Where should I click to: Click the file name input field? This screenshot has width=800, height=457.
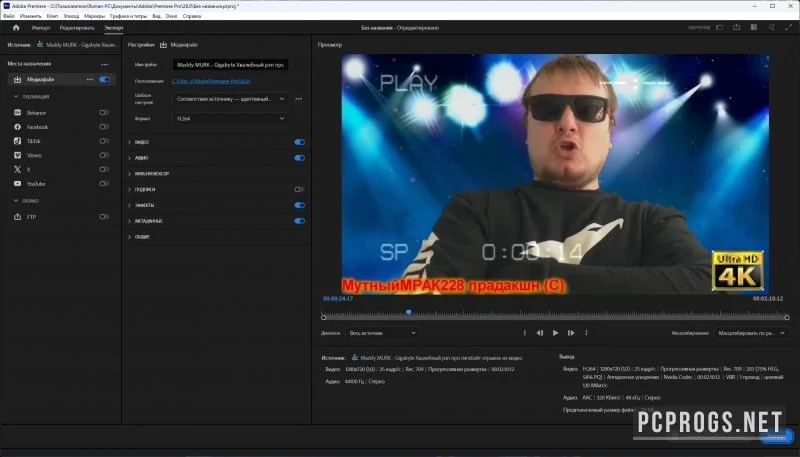(x=231, y=65)
